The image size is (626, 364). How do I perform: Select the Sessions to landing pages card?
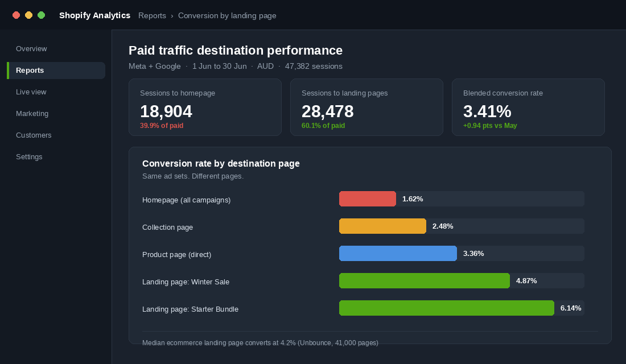(x=366, y=107)
